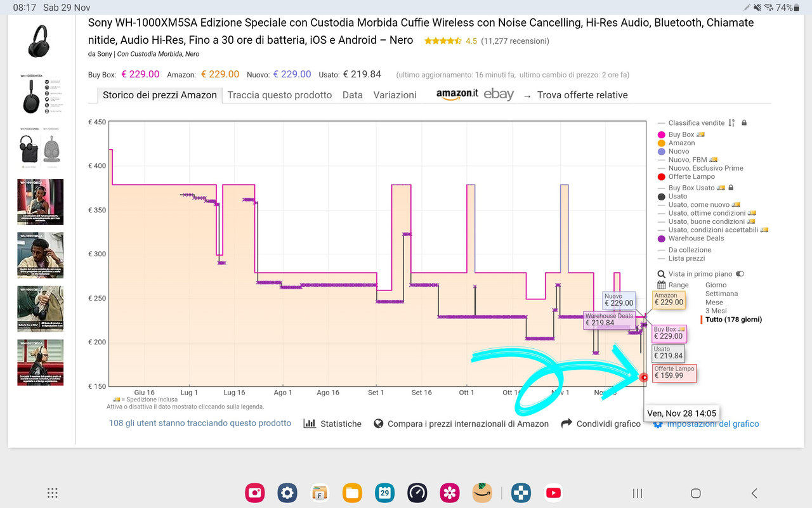
Task: Click the Usato price € 219.84 in the header
Action: 362,74
